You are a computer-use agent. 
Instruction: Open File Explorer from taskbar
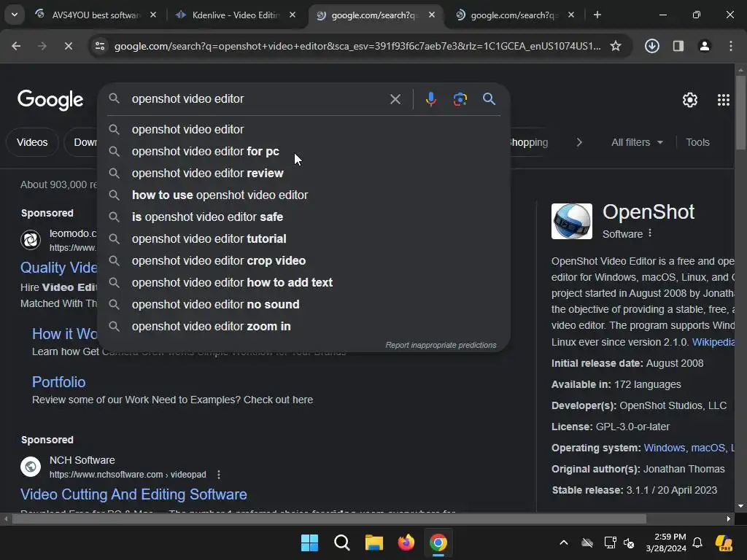374,542
